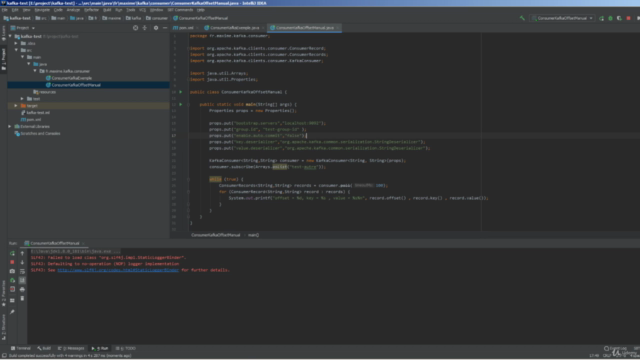Open the Terminal tool window
640x360 pixels.
(21, 348)
